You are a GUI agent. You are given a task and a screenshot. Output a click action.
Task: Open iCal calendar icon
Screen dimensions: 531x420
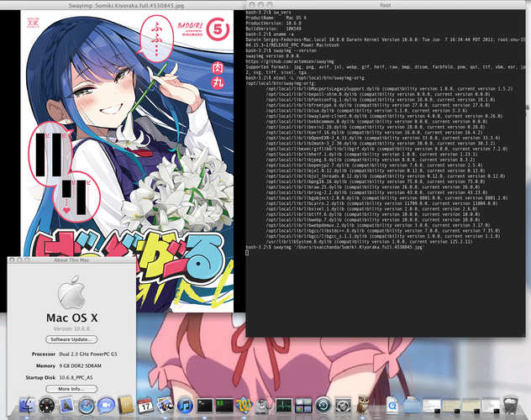(145, 405)
